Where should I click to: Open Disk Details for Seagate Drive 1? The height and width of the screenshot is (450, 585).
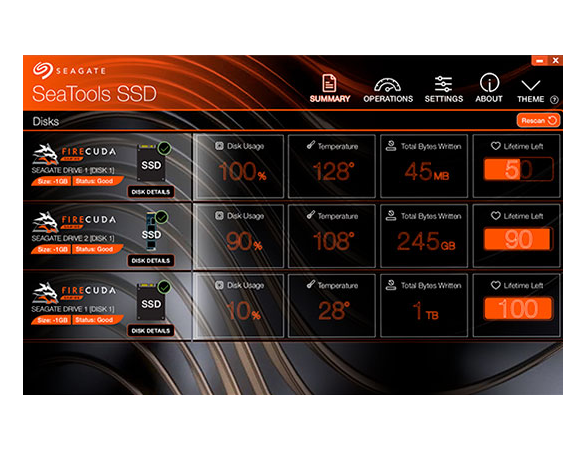click(151, 192)
